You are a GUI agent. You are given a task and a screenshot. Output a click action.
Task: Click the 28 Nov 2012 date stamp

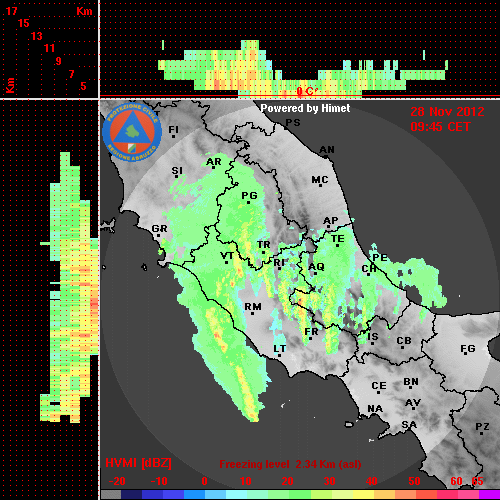pyautogui.click(x=447, y=112)
